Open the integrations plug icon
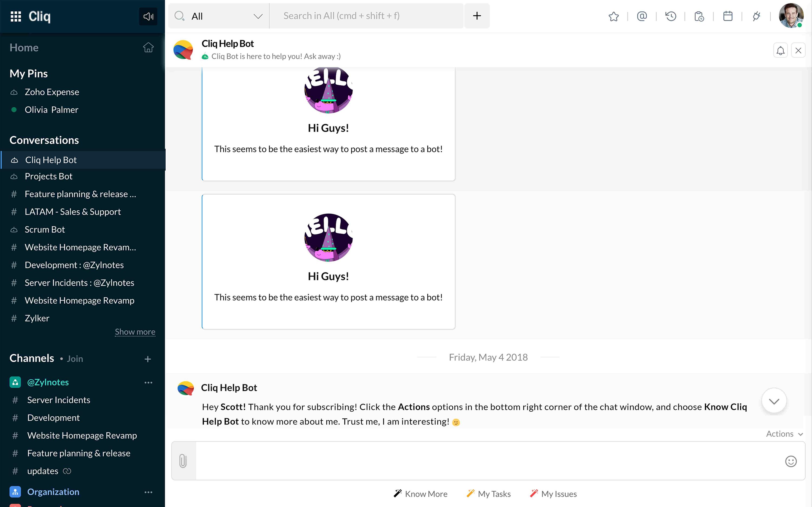Viewport: 812px width, 507px height. pyautogui.click(x=756, y=16)
